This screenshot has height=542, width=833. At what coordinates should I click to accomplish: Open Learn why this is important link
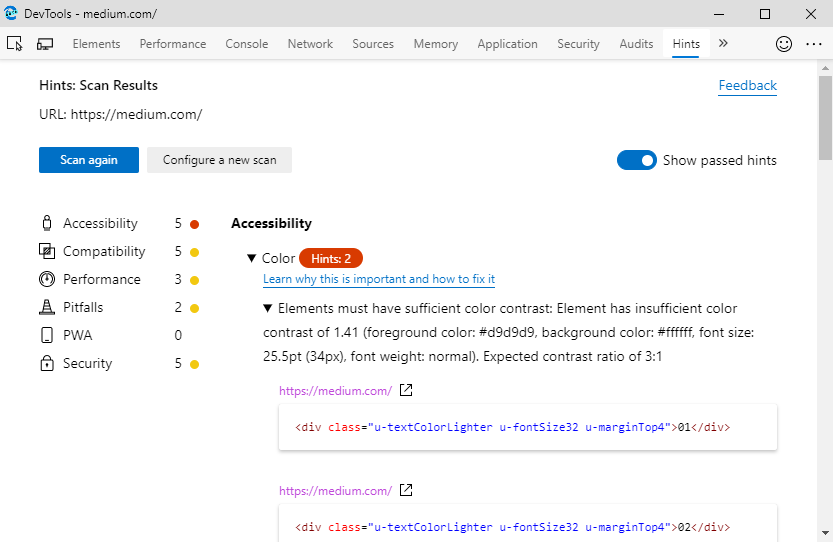click(x=379, y=279)
